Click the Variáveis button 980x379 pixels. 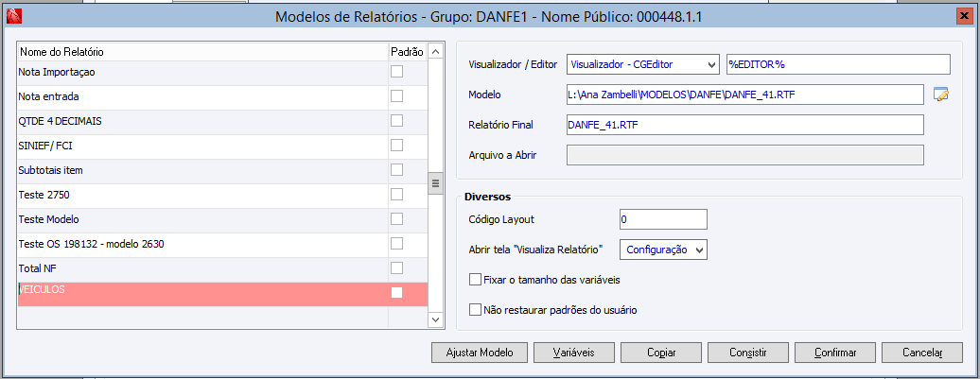coord(567,353)
